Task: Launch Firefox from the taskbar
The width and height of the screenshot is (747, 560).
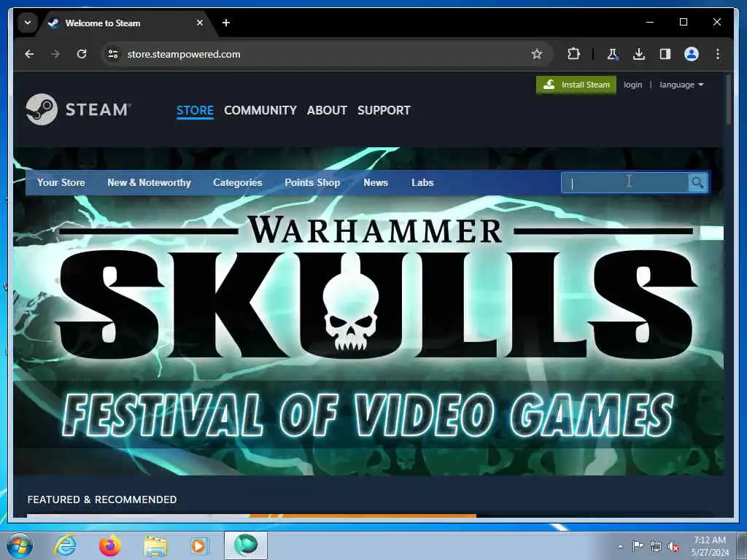Action: click(x=109, y=545)
